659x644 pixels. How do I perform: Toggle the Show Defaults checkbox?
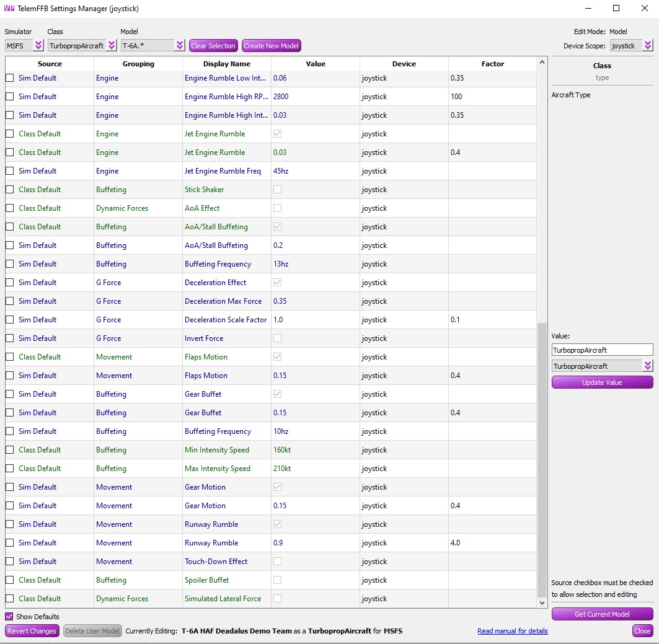(9, 617)
